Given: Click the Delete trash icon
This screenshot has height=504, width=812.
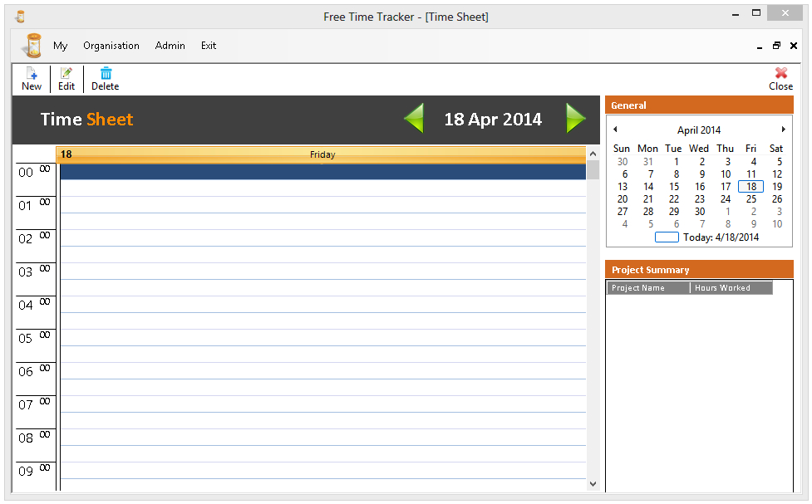Looking at the screenshot, I should (x=106, y=74).
